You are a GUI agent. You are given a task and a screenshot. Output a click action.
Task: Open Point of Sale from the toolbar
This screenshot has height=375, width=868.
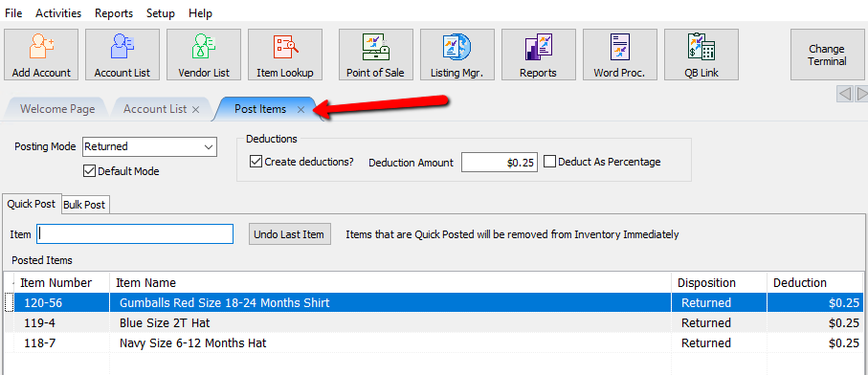376,55
